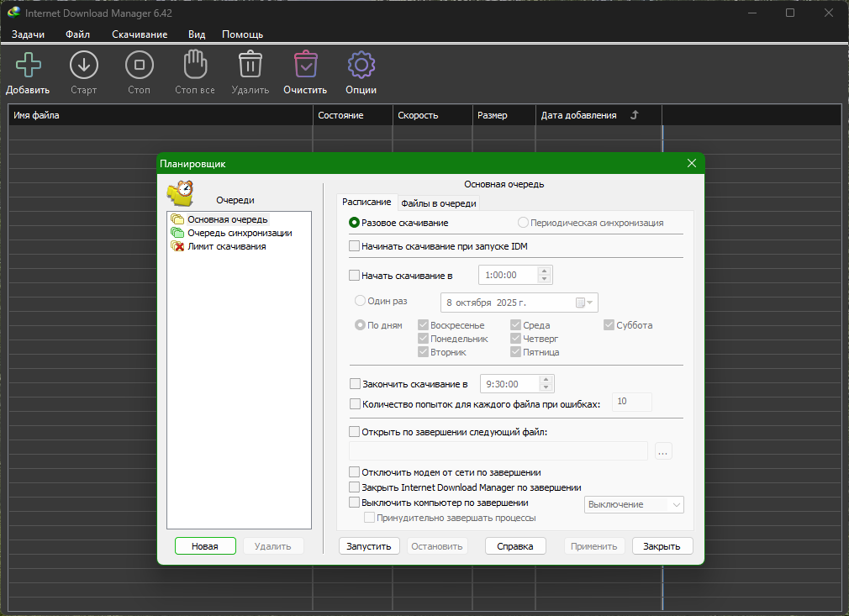849x616 pixels.
Task: Open the Download menu in menu bar
Action: click(140, 34)
